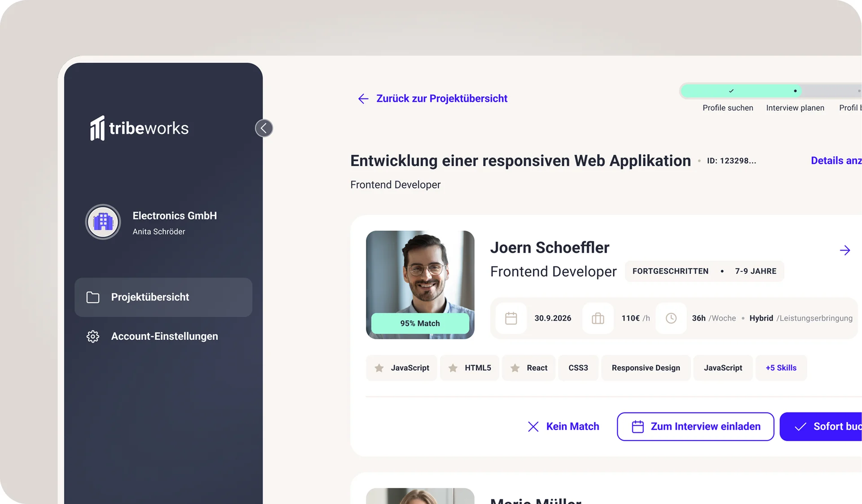Click the Details link next to the project ID
The image size is (862, 504).
836,161
